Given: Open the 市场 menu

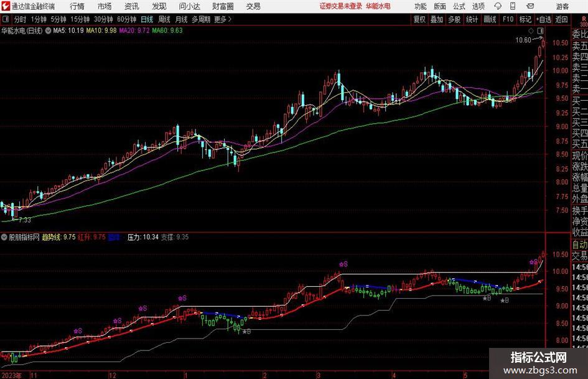Looking at the screenshot, I should (x=105, y=6).
